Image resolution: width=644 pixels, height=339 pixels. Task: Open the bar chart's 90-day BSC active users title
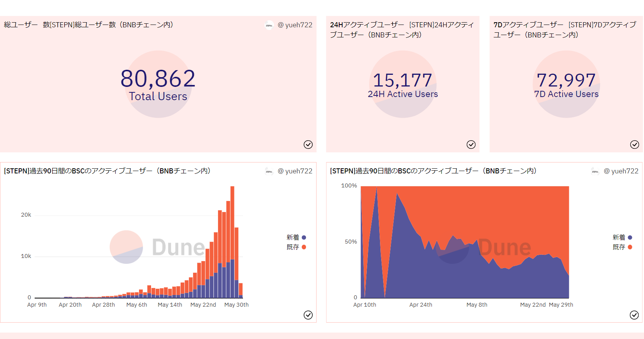click(107, 171)
